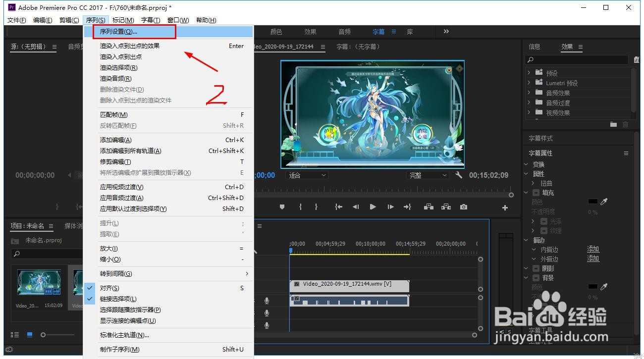Expand the audio transitions (音频过渡) folder

[529, 103]
